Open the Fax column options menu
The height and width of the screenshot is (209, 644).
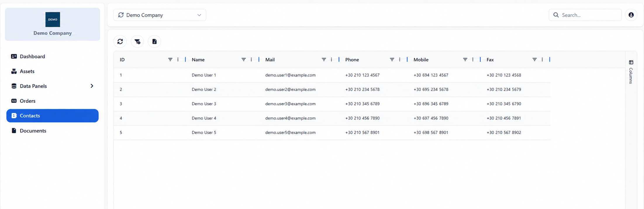(542, 59)
